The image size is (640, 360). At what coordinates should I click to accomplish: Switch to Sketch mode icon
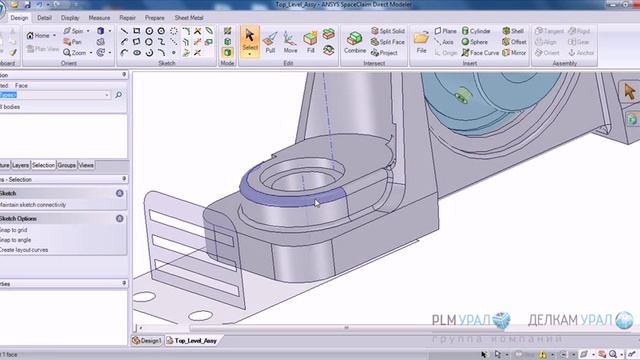point(227,31)
